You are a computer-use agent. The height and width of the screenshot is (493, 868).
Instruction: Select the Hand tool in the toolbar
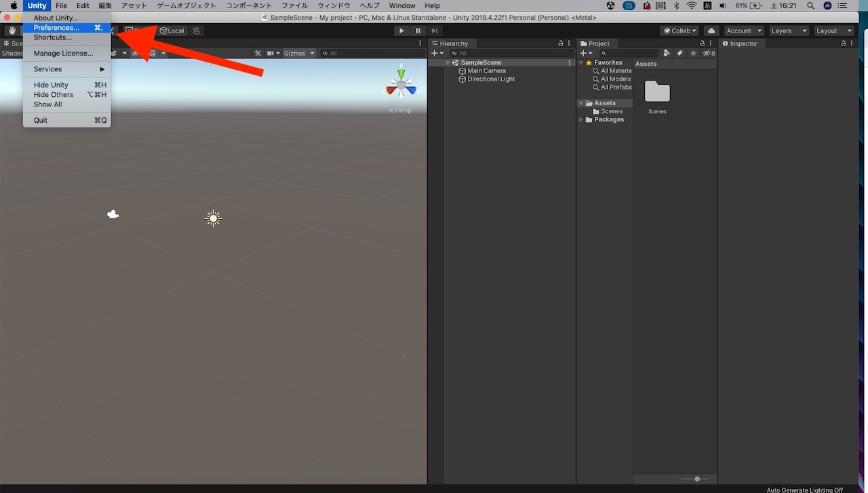(x=12, y=30)
